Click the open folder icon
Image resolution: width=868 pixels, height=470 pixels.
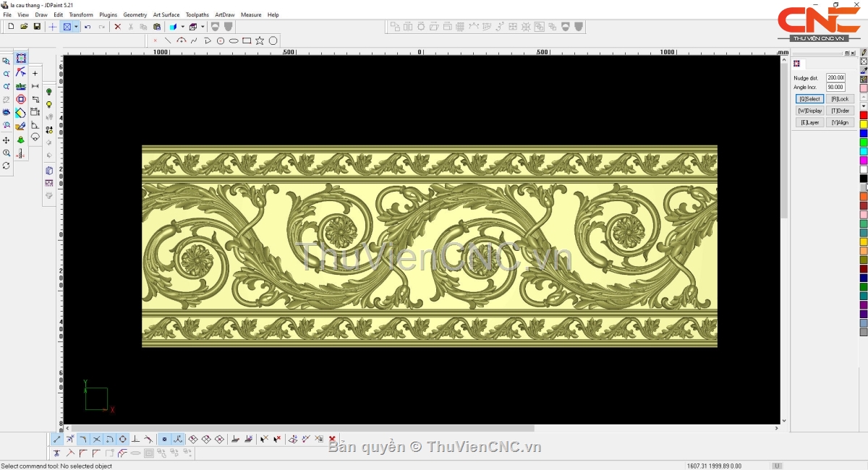pos(24,27)
